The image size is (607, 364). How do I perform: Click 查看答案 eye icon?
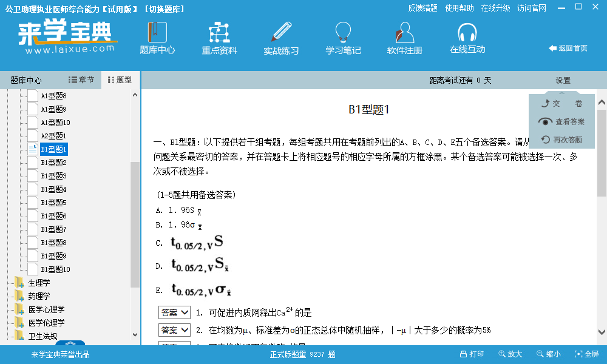545,122
